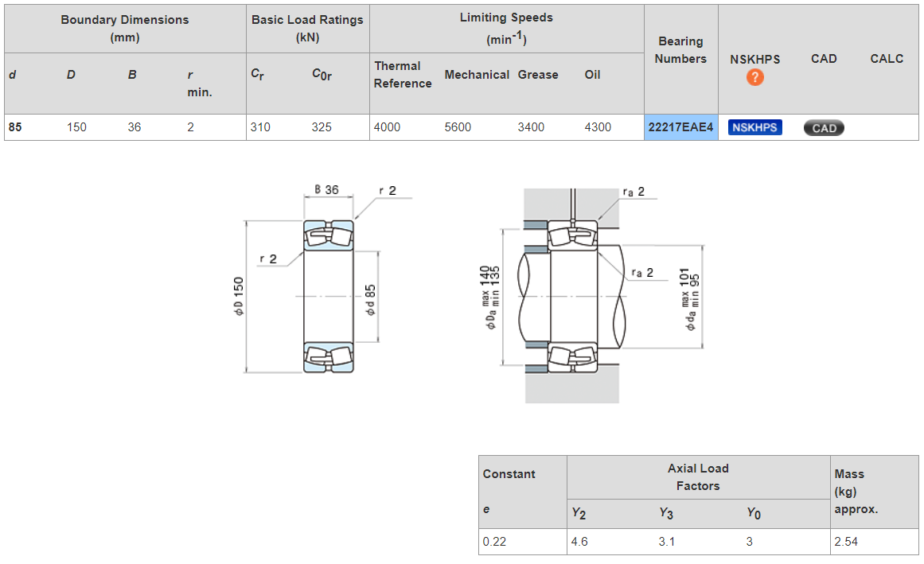
Task: Click the Grease limiting speed value 3400
Action: click(531, 127)
